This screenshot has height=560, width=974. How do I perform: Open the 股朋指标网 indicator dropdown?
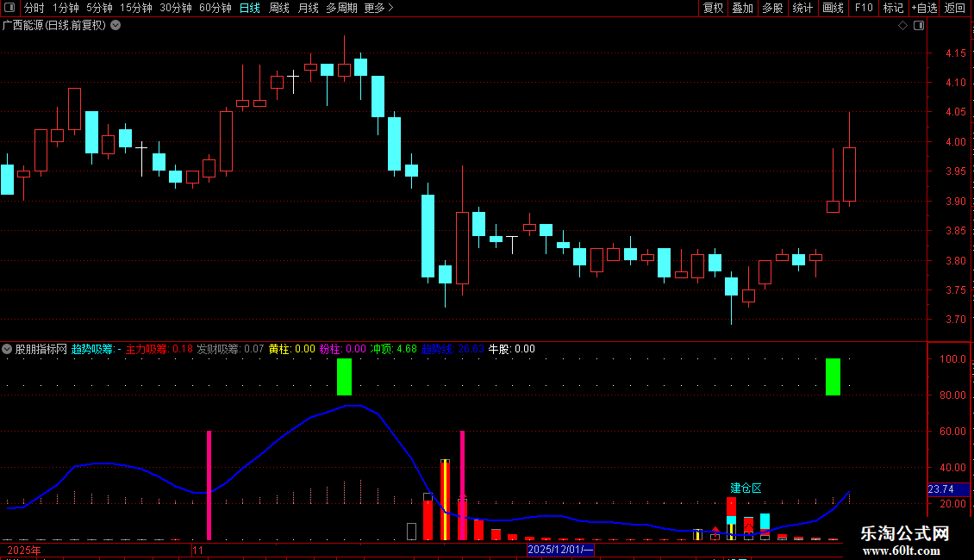[7, 349]
